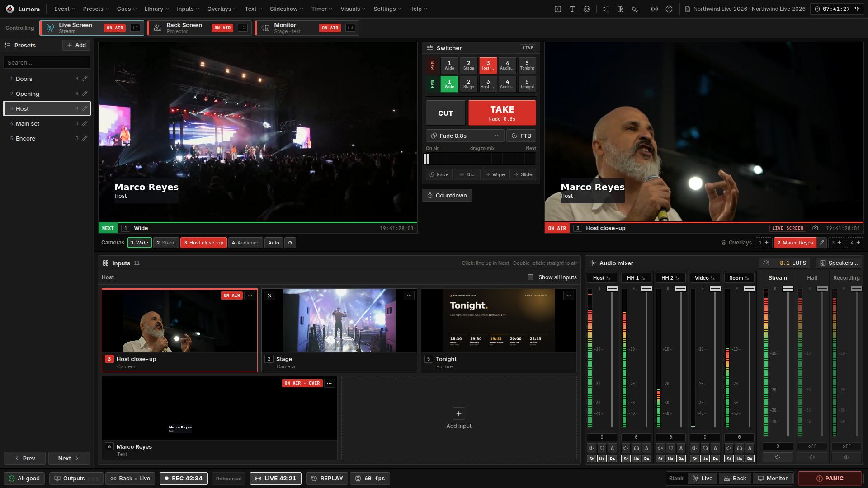Screen dimensions: 868x488
Task: Toggle FTB fade to black
Action: click(521, 136)
